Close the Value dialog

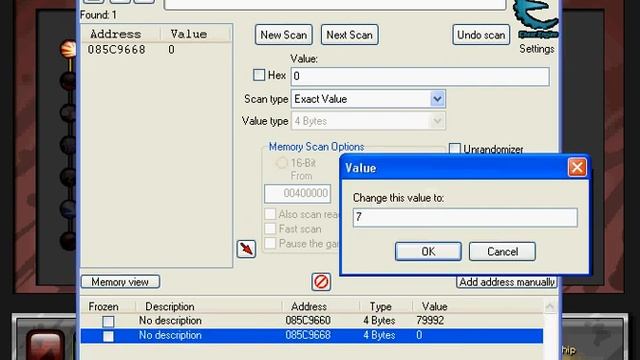point(577,167)
